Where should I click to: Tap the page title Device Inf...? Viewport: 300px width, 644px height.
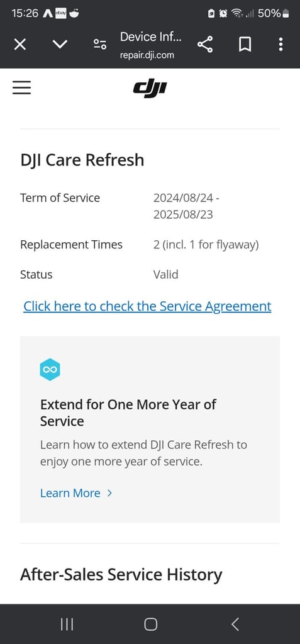point(151,36)
